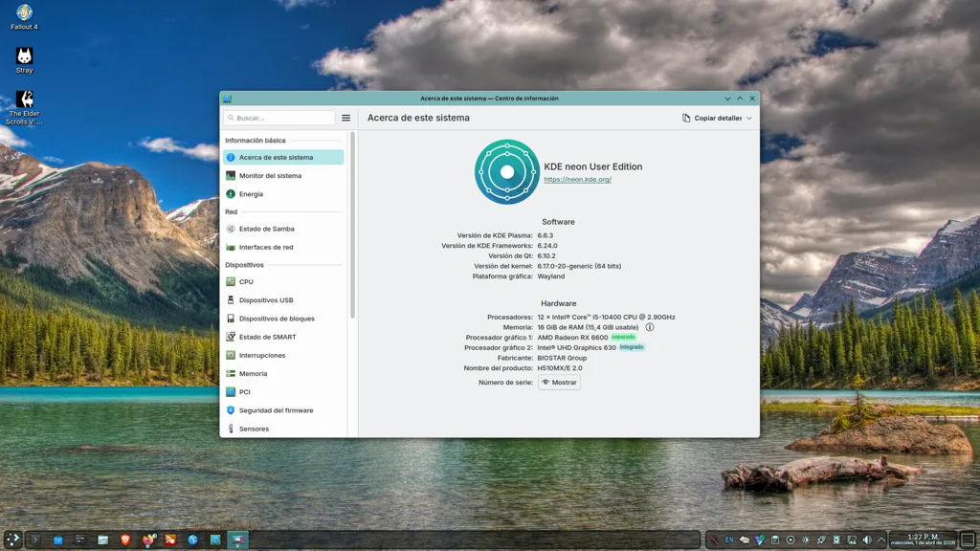Click the Intel Core i5-10400 processor text
This screenshot has width=980, height=551.
(606, 318)
